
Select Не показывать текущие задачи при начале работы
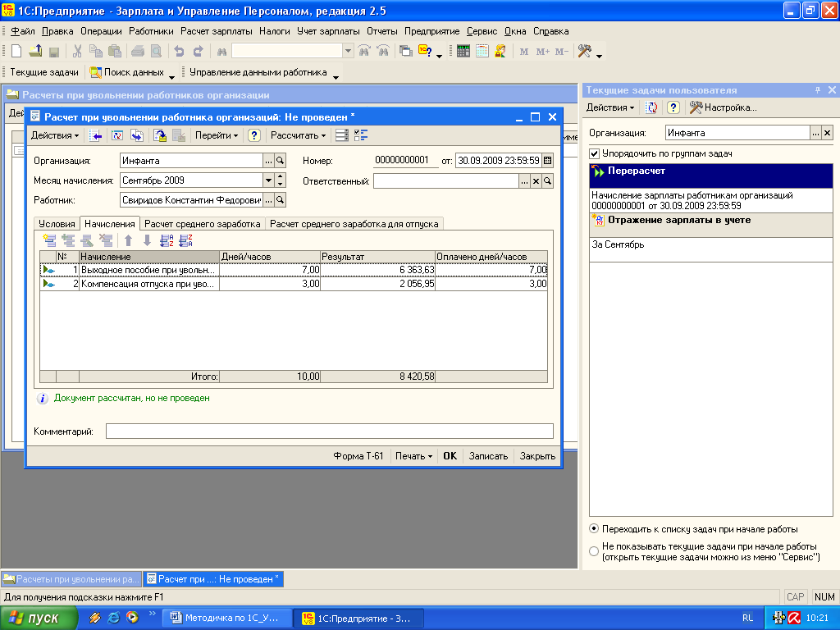tap(594, 551)
